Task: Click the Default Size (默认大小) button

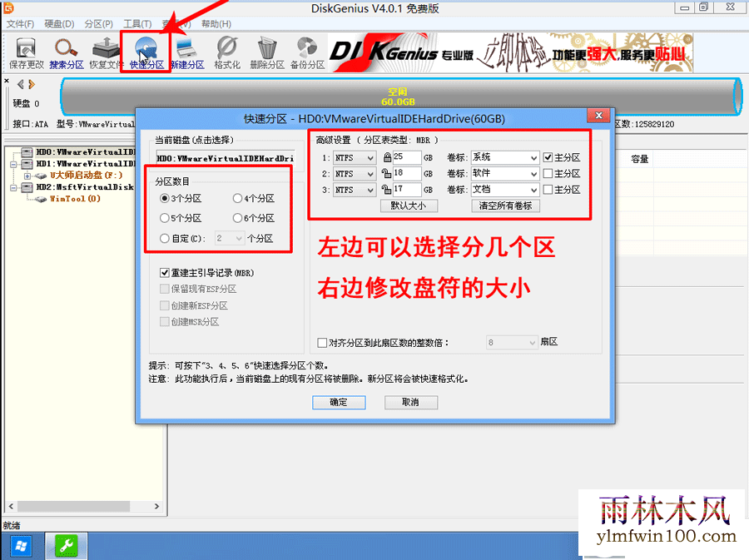Action: pyautogui.click(x=409, y=206)
